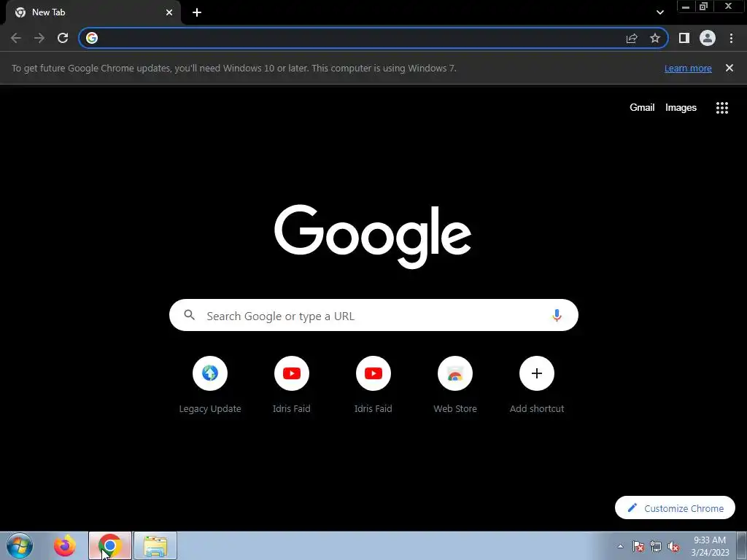747x560 pixels.
Task: Click the Add shortcut plus button
Action: point(537,373)
